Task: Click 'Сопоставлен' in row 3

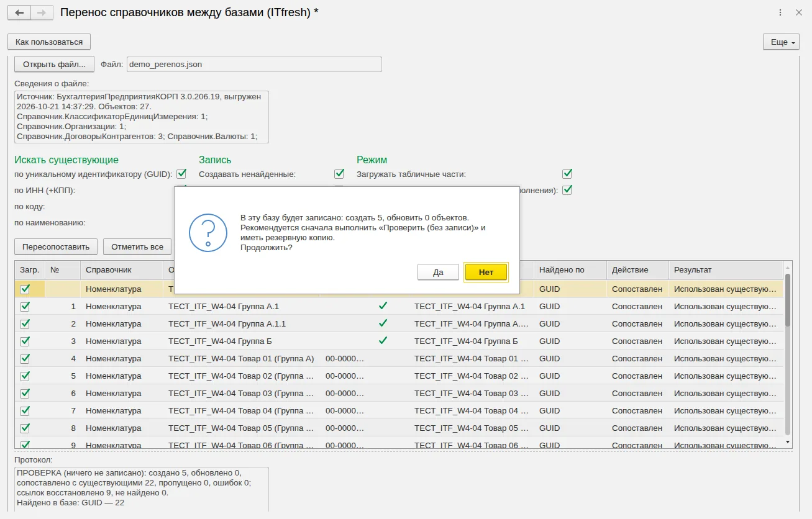Action: [637, 341]
